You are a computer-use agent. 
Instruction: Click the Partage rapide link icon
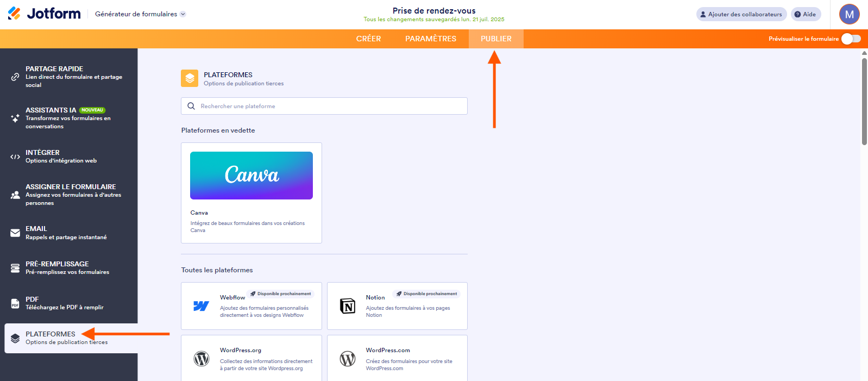click(15, 77)
